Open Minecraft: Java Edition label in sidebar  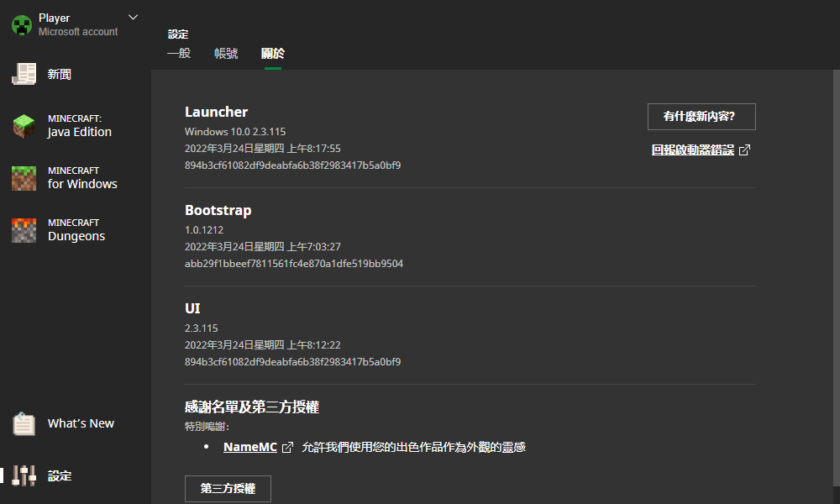point(79,126)
